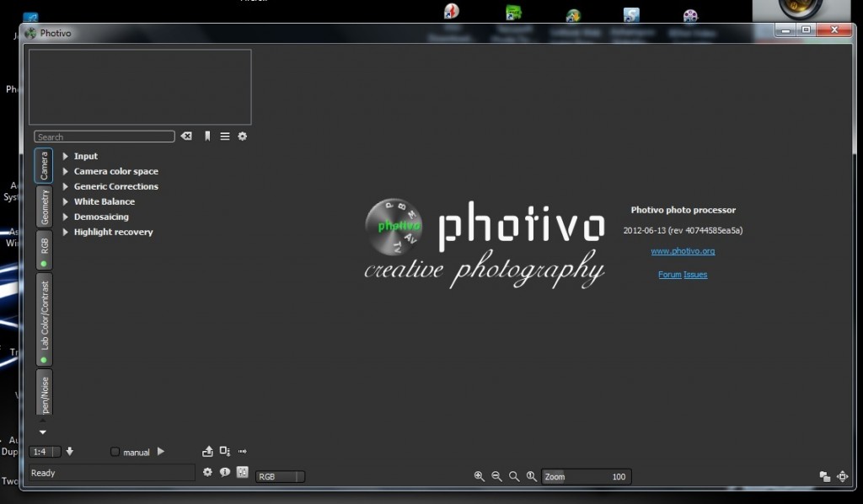This screenshot has height=504, width=863.
Task: Click the green status dot on the RGB tab
Action: tap(42, 264)
